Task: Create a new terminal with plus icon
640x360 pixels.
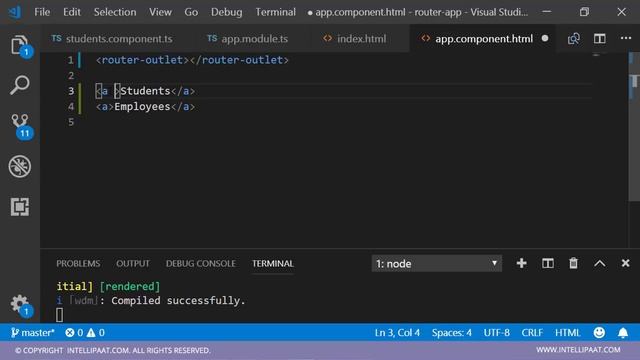Action: coord(521,263)
